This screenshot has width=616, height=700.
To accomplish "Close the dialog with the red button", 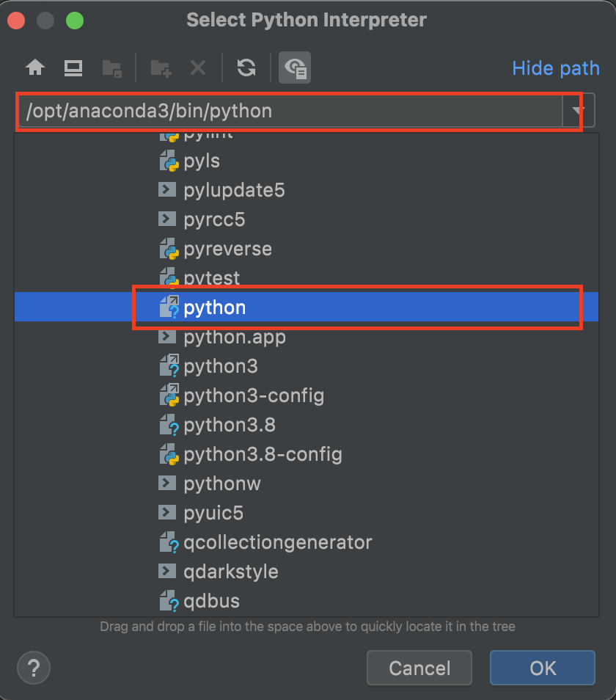I will pyautogui.click(x=17, y=21).
